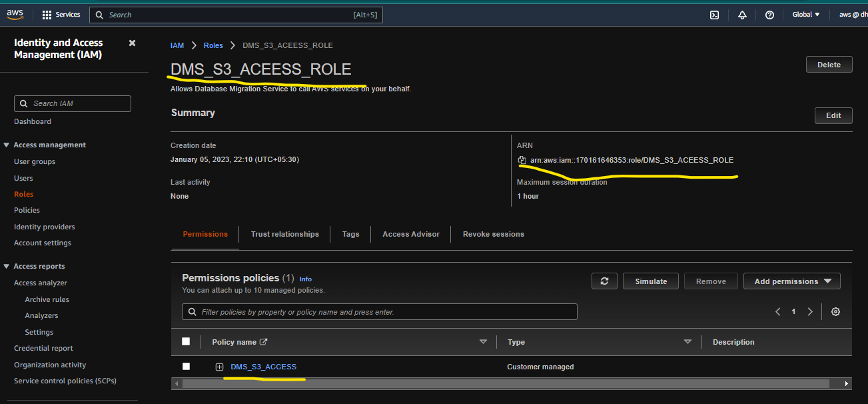Image resolution: width=868 pixels, height=404 pixels.
Task: Click the Search IAM field
Action: pos(73,103)
